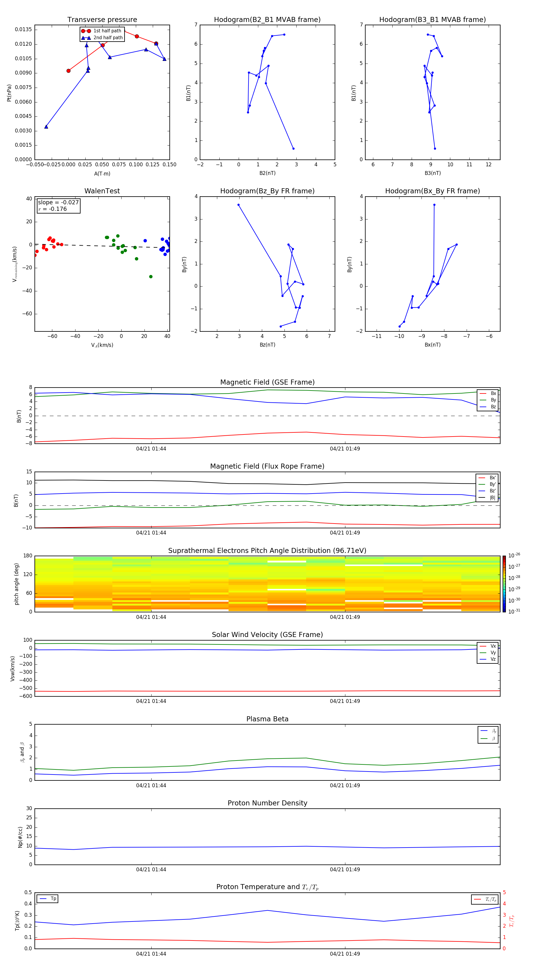Select 'Vx' in velocity legend
The width and height of the screenshot is (535, 980).
pyautogui.click(x=488, y=646)
